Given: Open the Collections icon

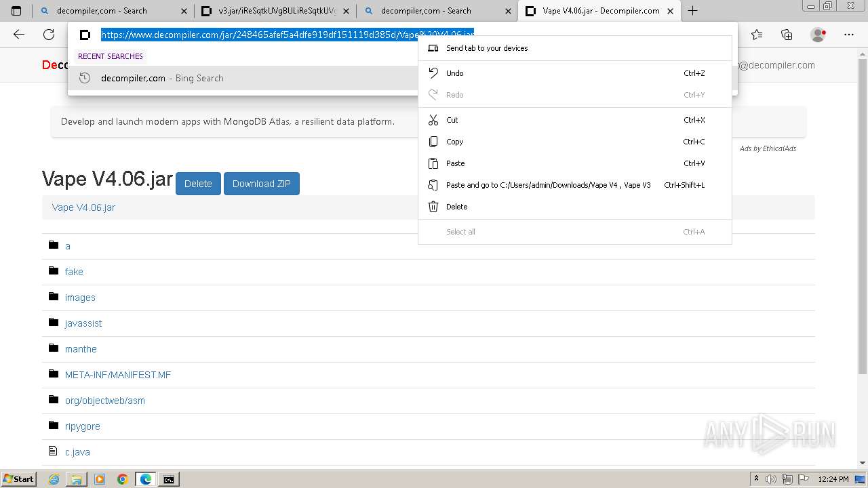Looking at the screenshot, I should pos(787,35).
